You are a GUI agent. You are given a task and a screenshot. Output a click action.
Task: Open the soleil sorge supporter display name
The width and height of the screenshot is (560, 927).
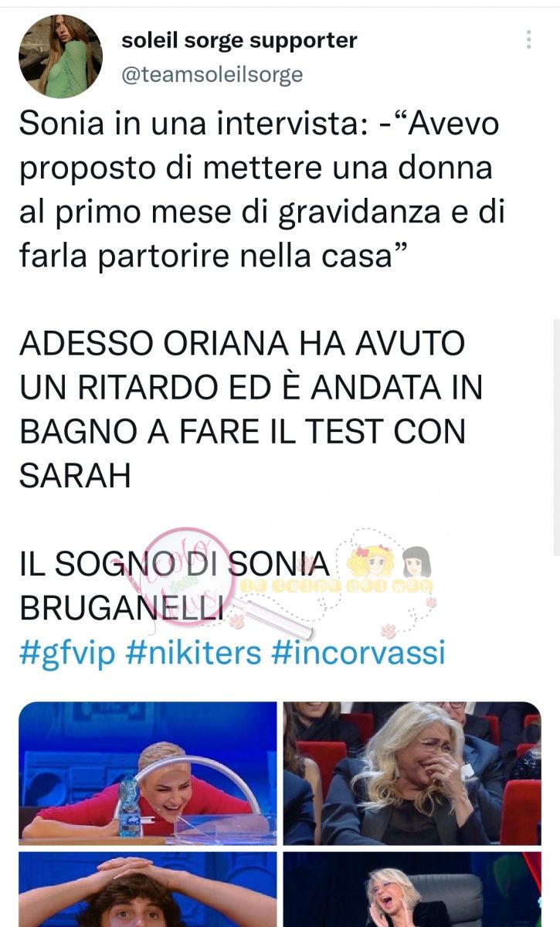(239, 40)
